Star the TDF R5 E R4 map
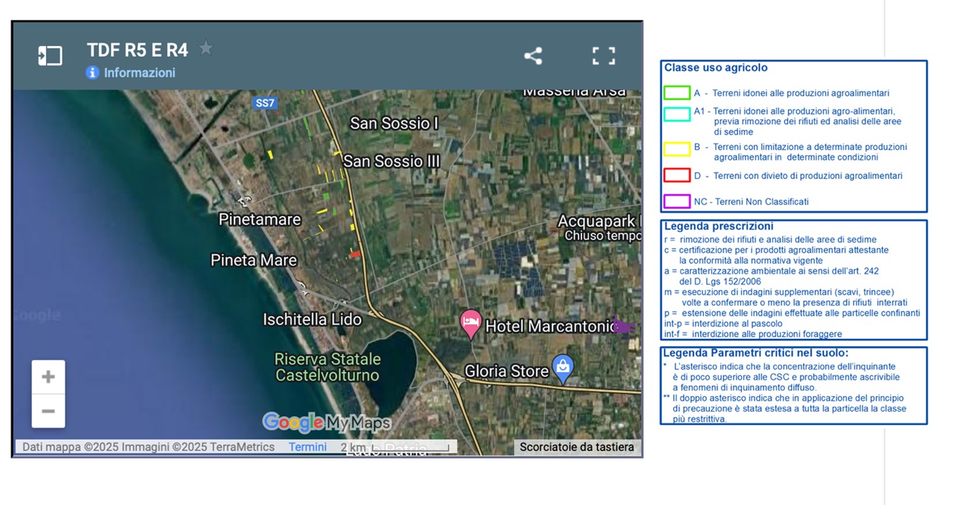The image size is (980, 505). click(206, 49)
